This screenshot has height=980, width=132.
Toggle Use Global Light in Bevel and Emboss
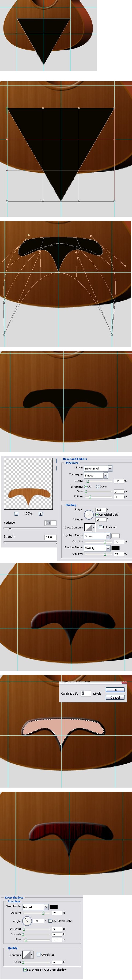click(97, 514)
